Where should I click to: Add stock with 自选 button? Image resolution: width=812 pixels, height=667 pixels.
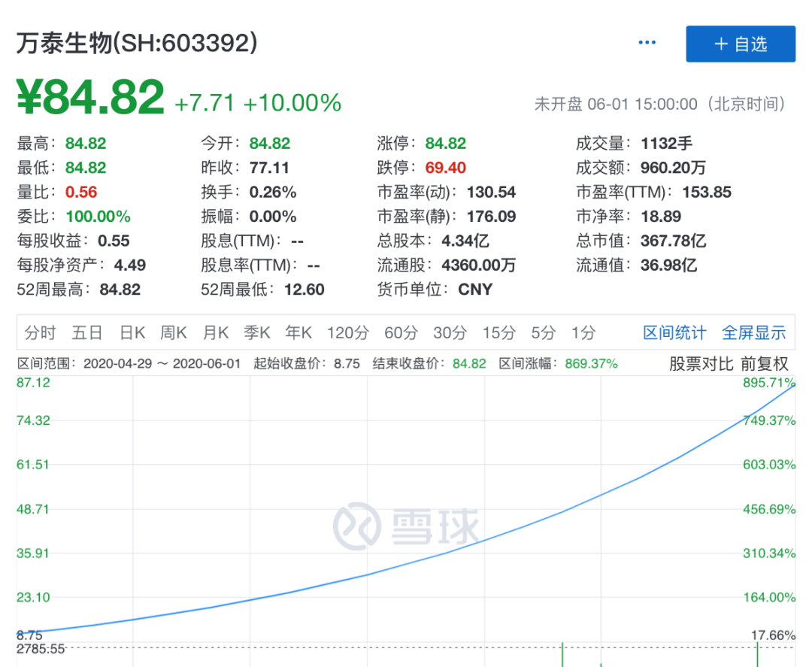[x=740, y=44]
